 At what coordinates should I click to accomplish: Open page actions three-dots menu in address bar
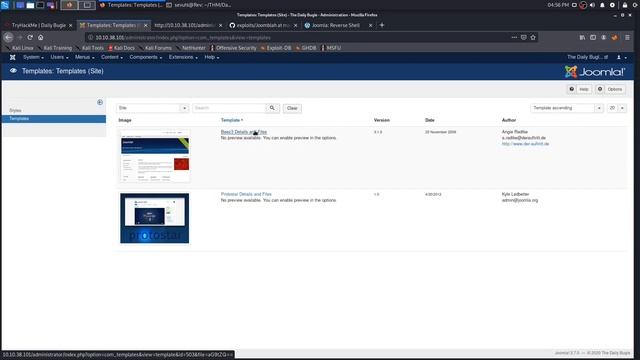pyautogui.click(x=514, y=37)
